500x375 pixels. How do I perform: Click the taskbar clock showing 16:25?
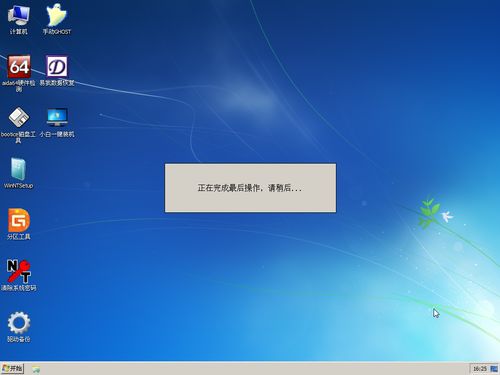tap(480, 369)
